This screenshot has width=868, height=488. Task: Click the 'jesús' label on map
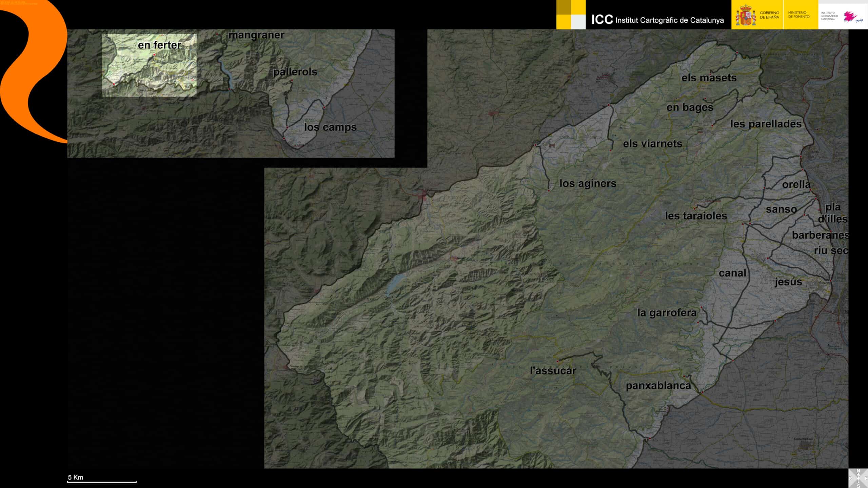click(x=788, y=282)
